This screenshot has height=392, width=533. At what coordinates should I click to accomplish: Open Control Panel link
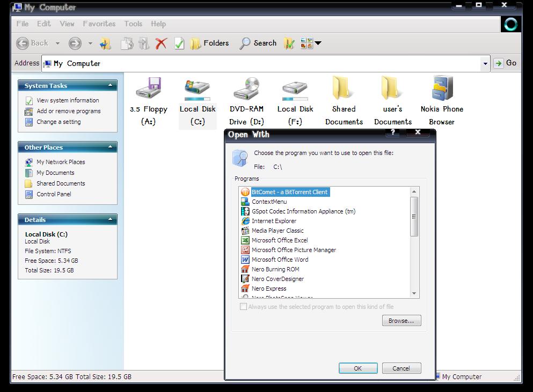54,194
